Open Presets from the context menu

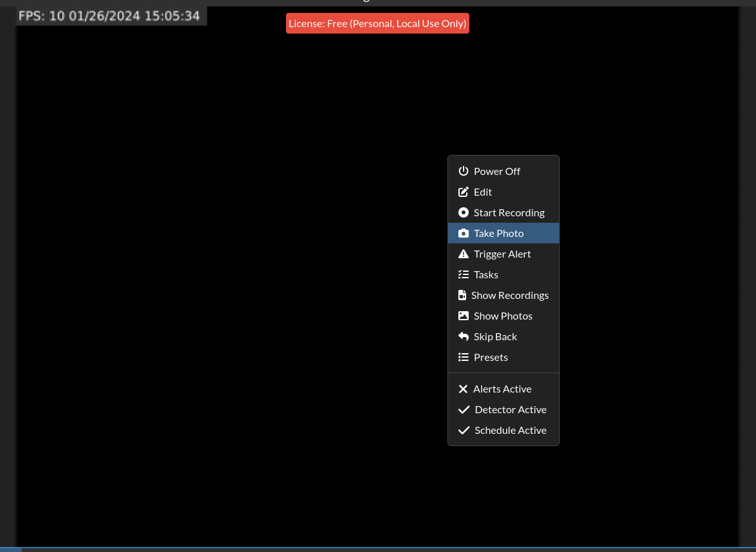click(504, 357)
